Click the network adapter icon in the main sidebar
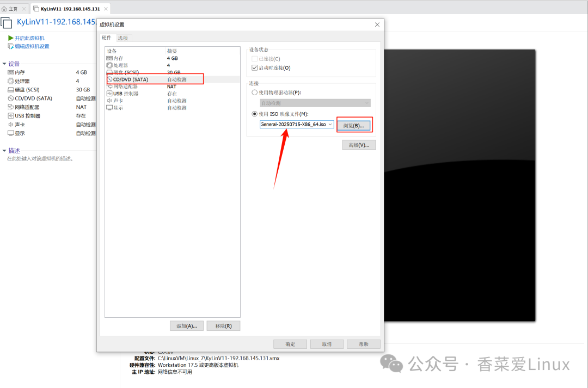Image resolution: width=588 pixels, height=388 pixels. click(x=11, y=107)
